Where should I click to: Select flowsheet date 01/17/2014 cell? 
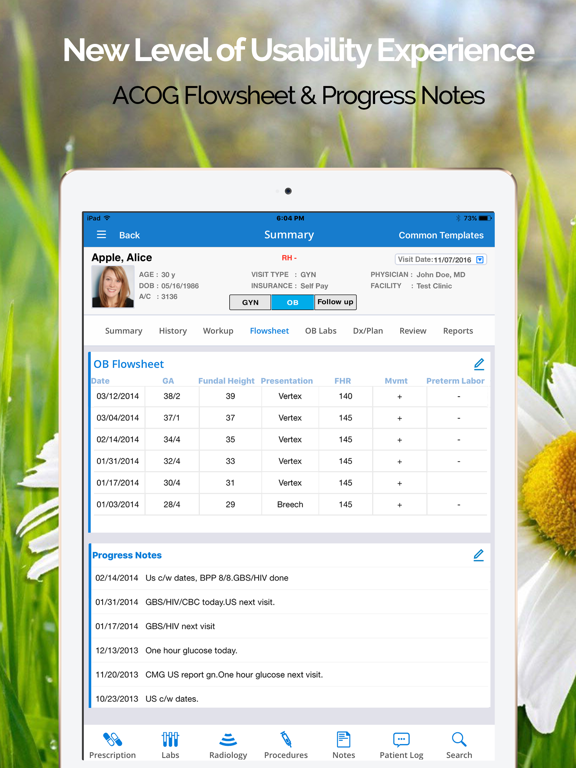(118, 482)
